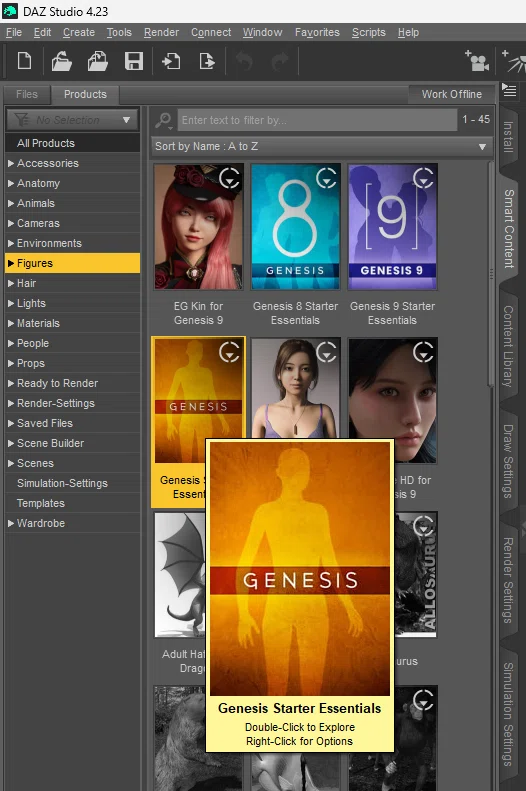Screen dimensions: 526x791
Task: Expand the Anatomy category
Action: (11, 183)
